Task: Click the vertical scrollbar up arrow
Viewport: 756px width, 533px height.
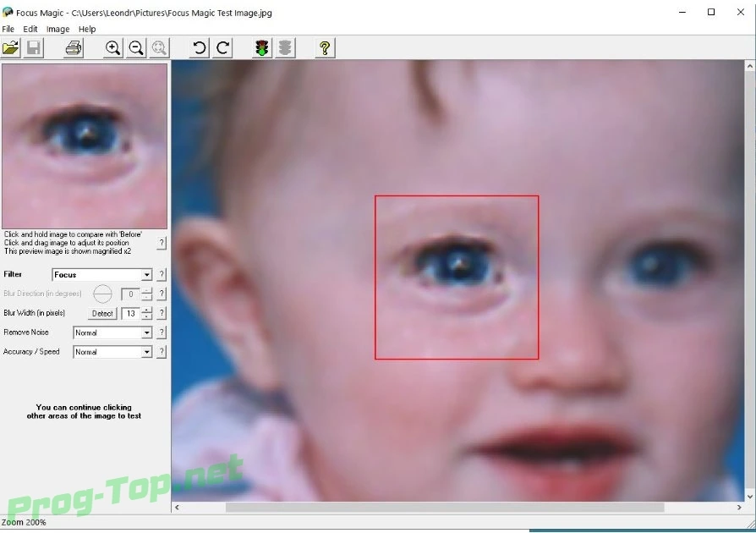Action: tap(750, 67)
